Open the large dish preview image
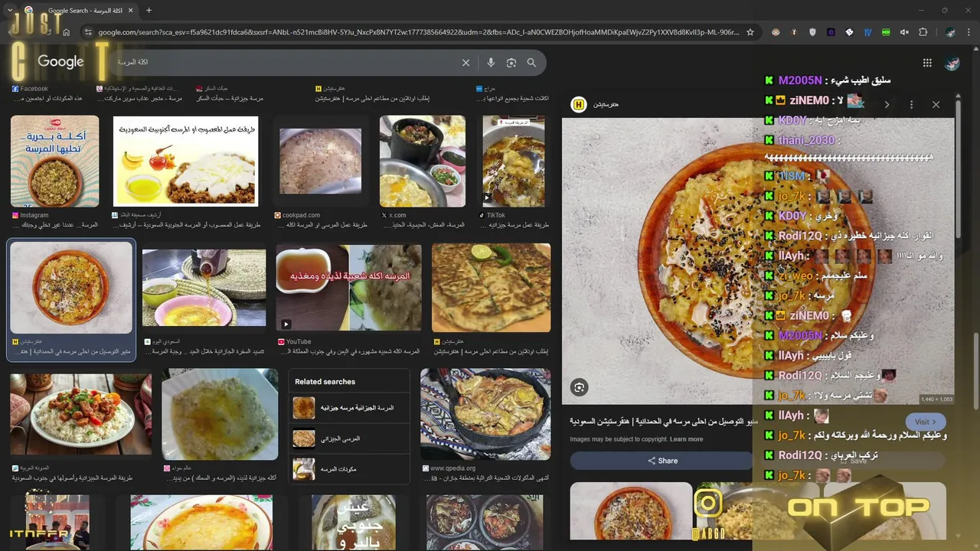Image resolution: width=980 pixels, height=551 pixels. tap(758, 260)
